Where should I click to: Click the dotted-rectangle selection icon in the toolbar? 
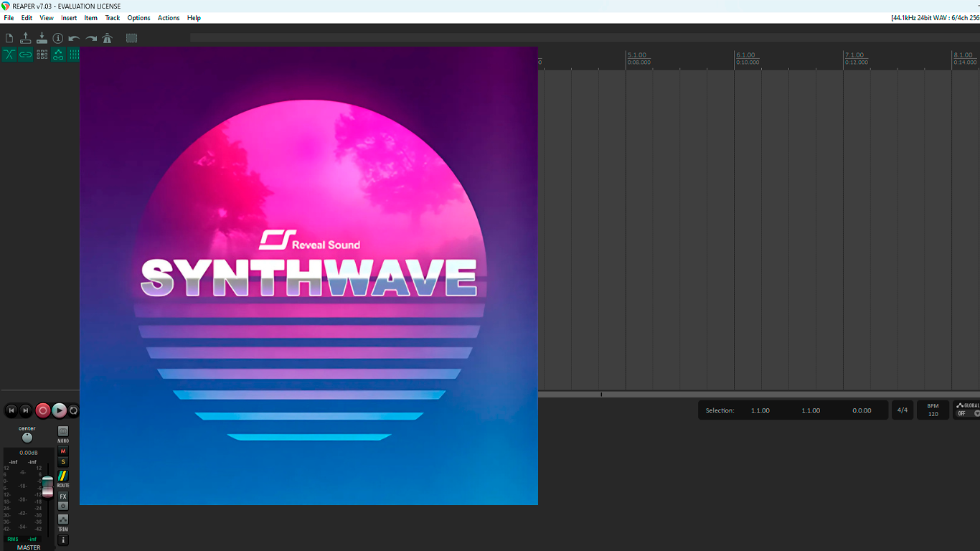click(131, 38)
